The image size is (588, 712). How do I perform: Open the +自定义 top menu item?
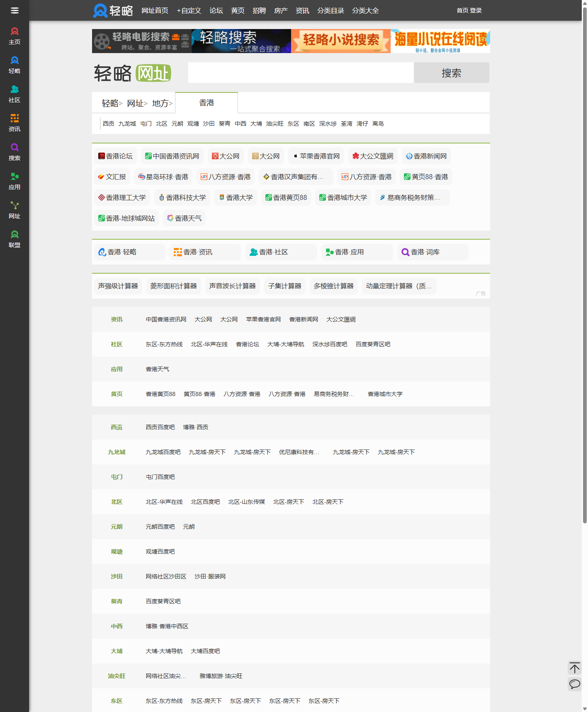[x=189, y=10]
